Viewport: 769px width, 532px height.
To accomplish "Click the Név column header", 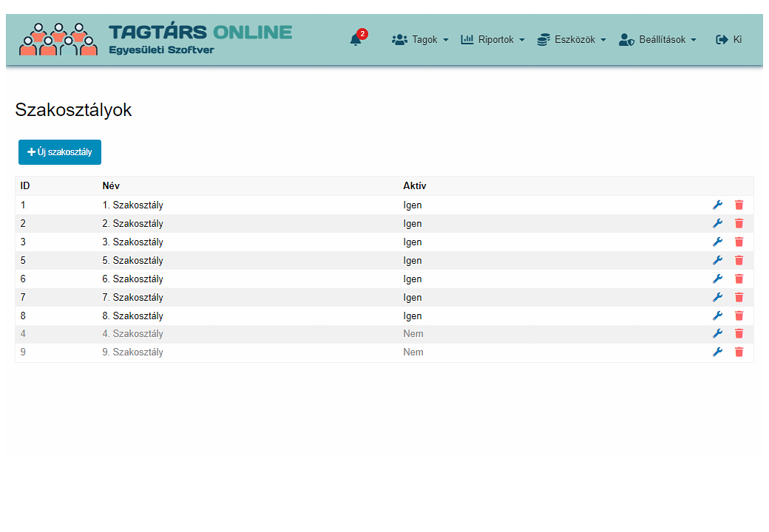I will click(x=111, y=186).
